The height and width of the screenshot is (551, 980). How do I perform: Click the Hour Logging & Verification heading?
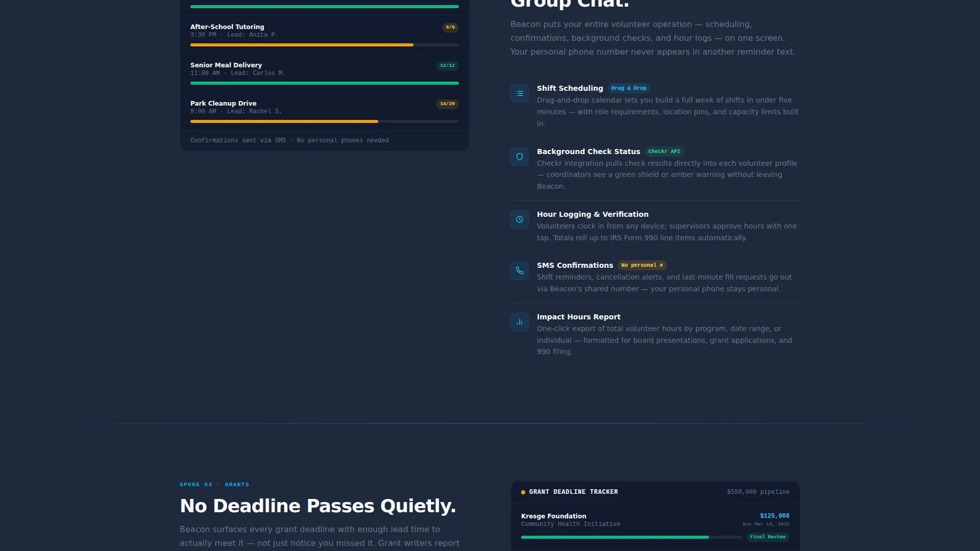[593, 214]
